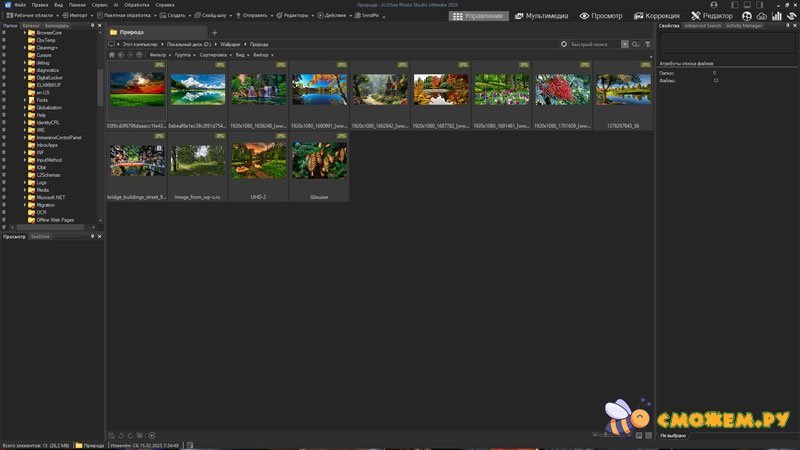Expand the Microsoft.NET folder node
Image resolution: width=800 pixels, height=450 pixels.
click(x=25, y=198)
